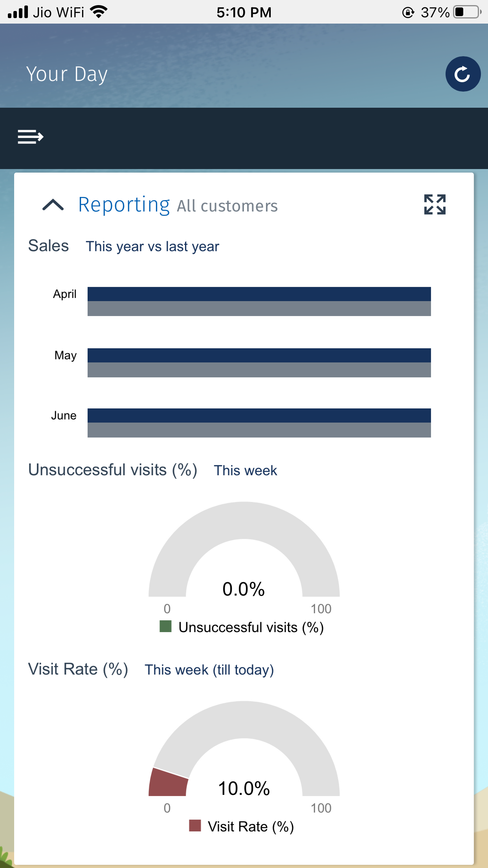Tap the All customers filter label
488x868 pixels.
pos(227,206)
